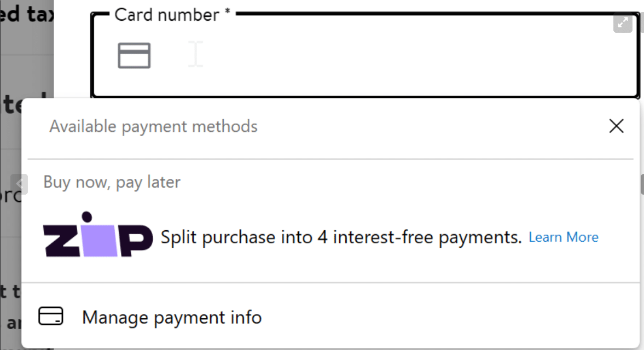
Task: Click the required asterisk after Card number
Action: pyautogui.click(x=227, y=12)
